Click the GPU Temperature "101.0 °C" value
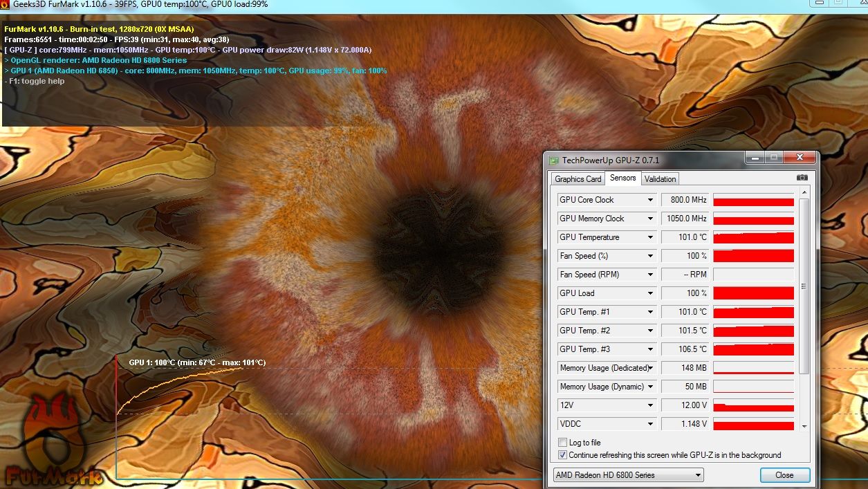 [x=685, y=237]
